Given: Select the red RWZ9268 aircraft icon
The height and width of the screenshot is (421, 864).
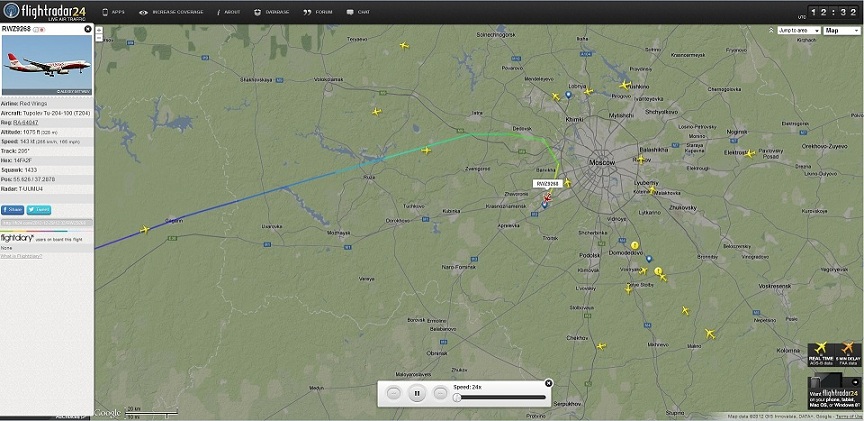Looking at the screenshot, I should click(547, 197).
